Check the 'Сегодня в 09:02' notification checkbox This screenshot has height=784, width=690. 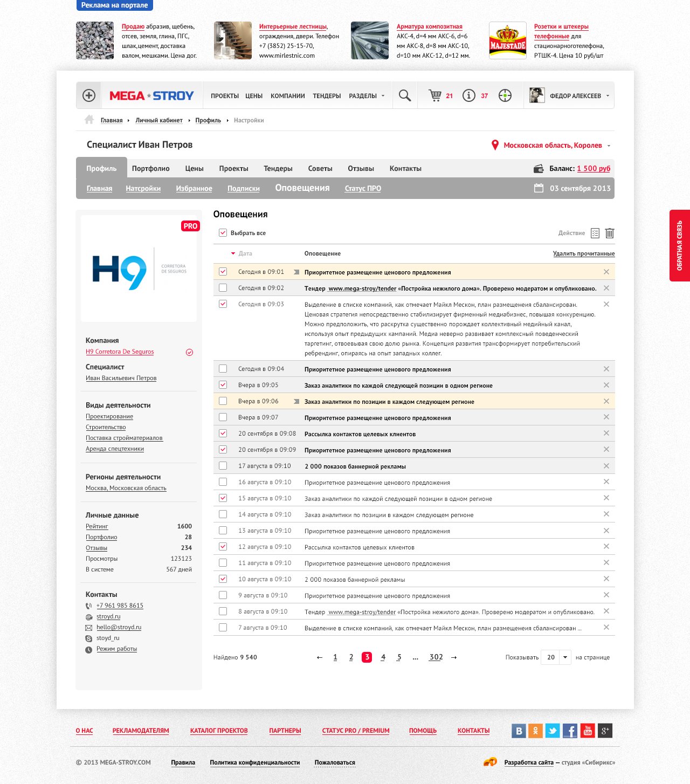click(223, 288)
